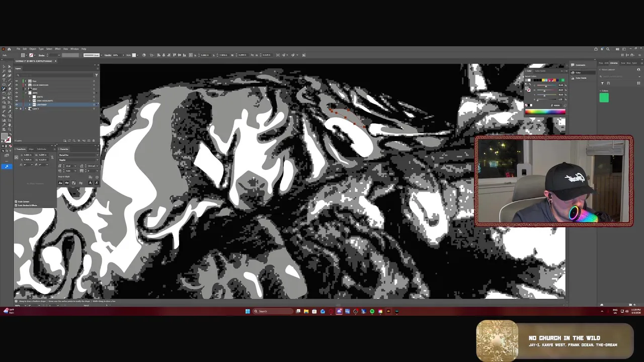The height and width of the screenshot is (362, 644).
Task: Click the Layers panel search field
Action: (54, 75)
